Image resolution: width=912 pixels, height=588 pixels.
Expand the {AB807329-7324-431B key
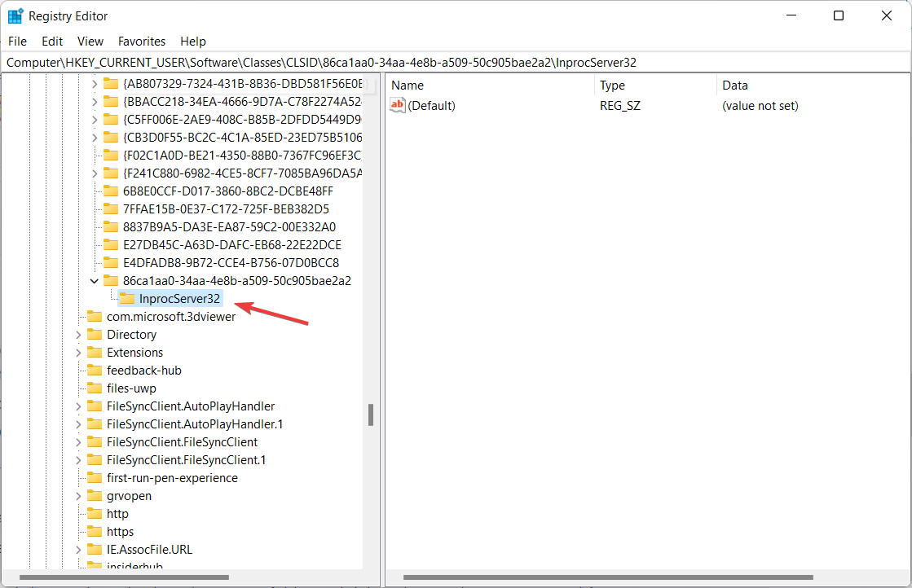pos(95,84)
